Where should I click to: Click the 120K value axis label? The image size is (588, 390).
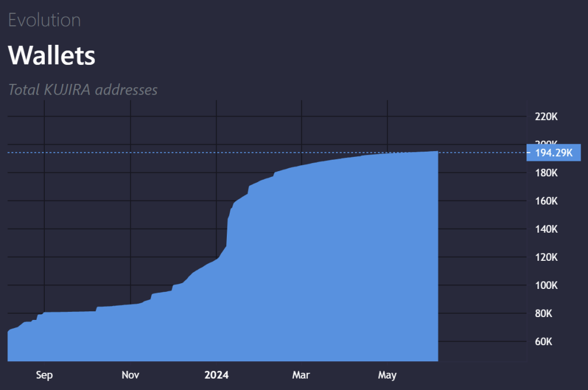pyautogui.click(x=546, y=257)
